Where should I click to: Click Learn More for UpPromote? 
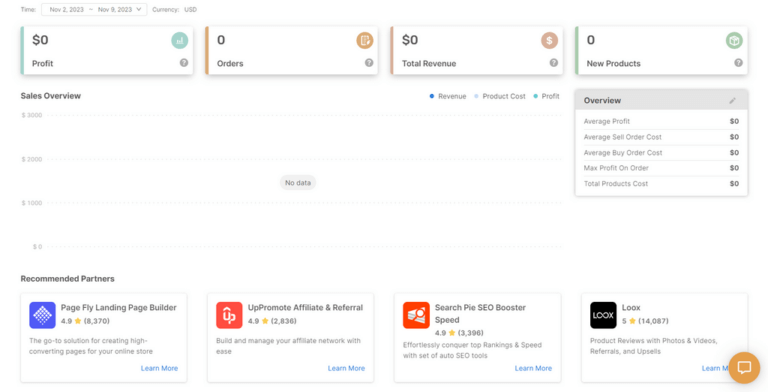[346, 368]
